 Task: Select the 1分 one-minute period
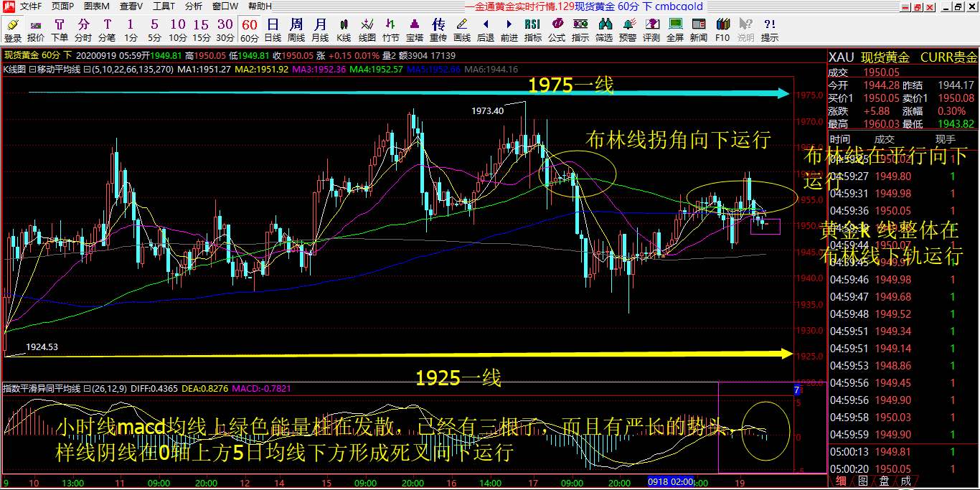click(x=131, y=30)
